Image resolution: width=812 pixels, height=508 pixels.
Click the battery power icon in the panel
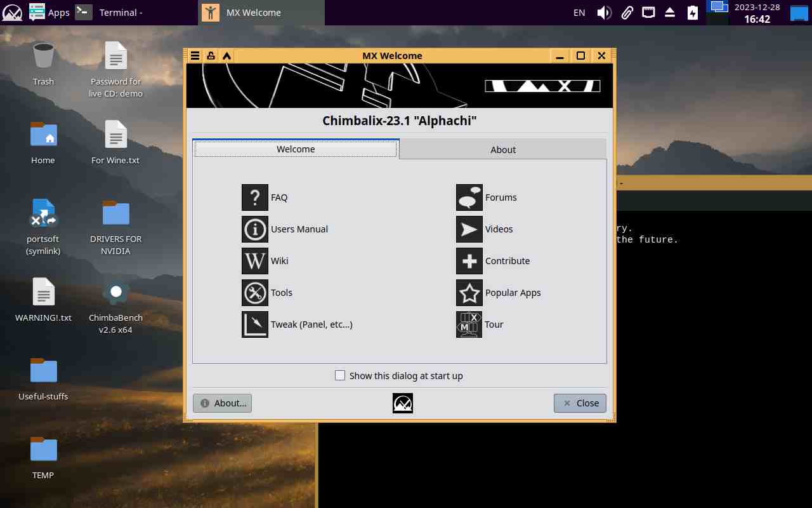693,13
